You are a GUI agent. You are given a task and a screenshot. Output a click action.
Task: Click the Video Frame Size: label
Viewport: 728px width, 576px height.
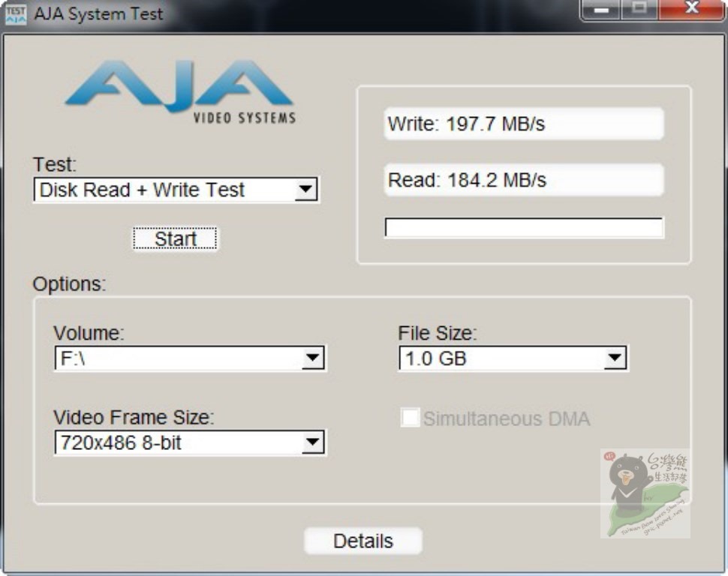134,417
